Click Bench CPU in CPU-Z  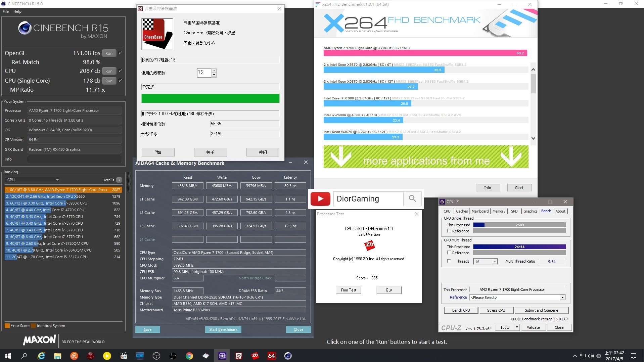pyautogui.click(x=461, y=310)
